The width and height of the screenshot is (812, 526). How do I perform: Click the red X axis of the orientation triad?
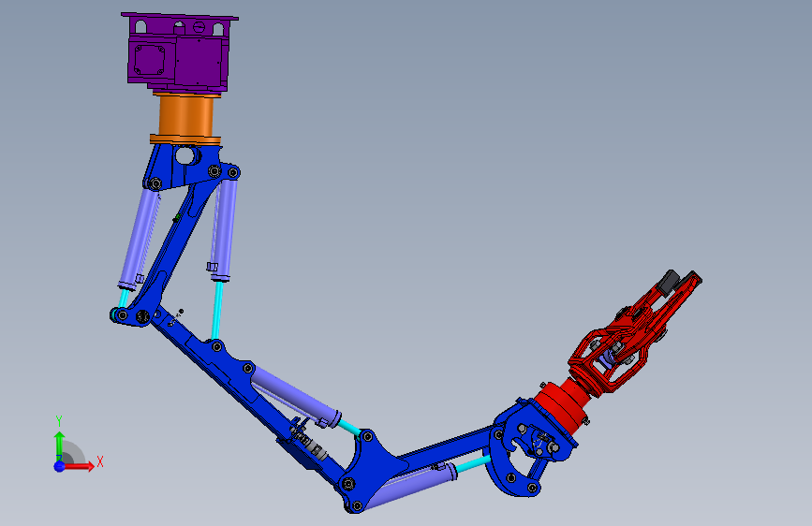(78, 466)
